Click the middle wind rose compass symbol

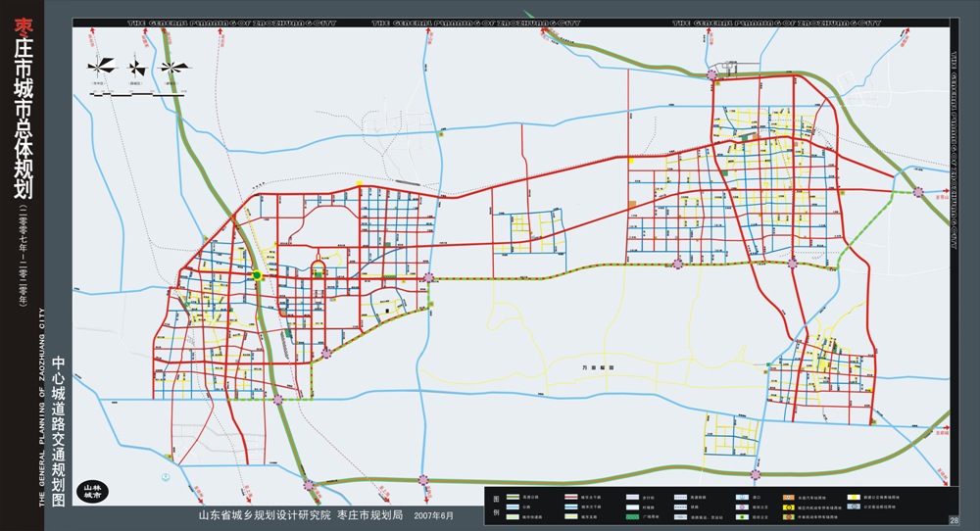[x=137, y=67]
